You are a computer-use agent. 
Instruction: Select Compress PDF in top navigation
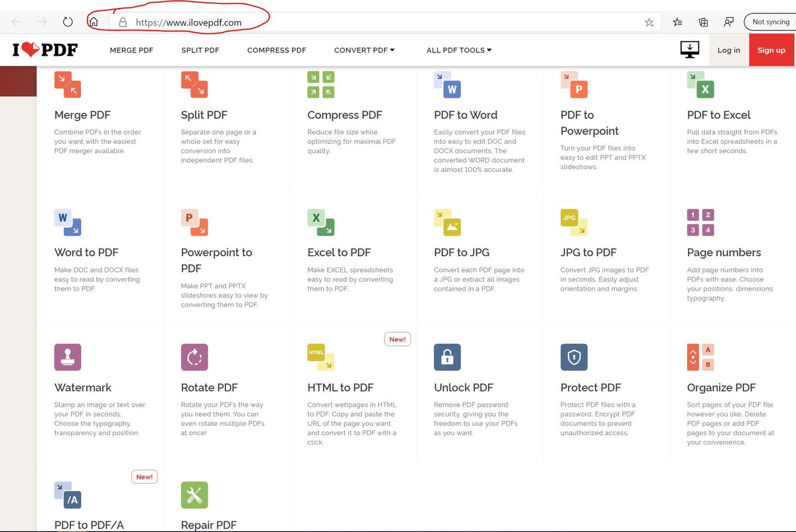pos(277,50)
